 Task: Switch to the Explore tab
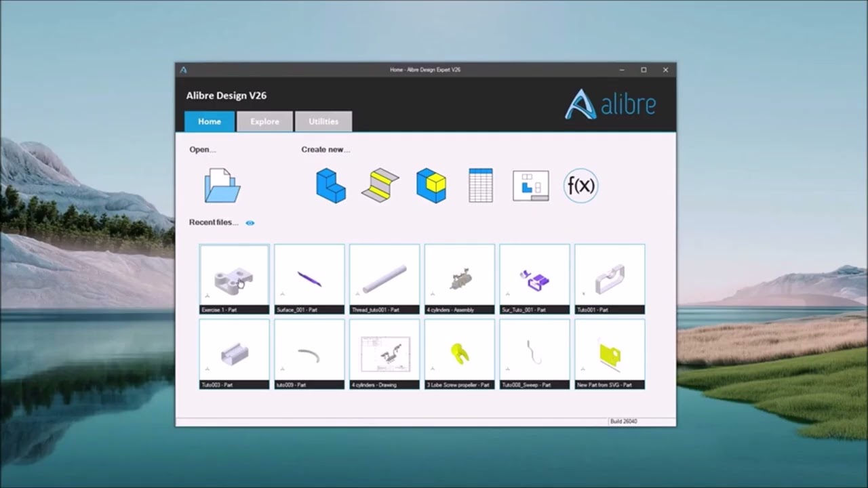pyautogui.click(x=264, y=121)
